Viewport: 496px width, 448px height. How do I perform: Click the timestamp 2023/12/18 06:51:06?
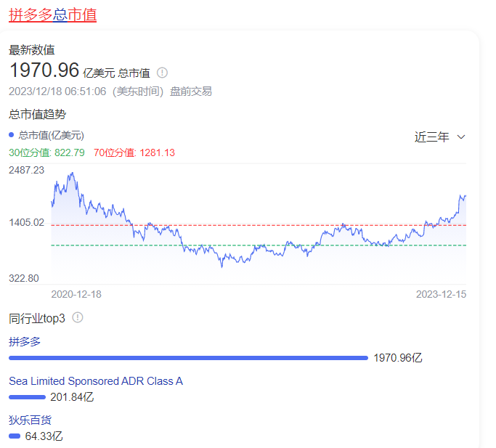(57, 91)
